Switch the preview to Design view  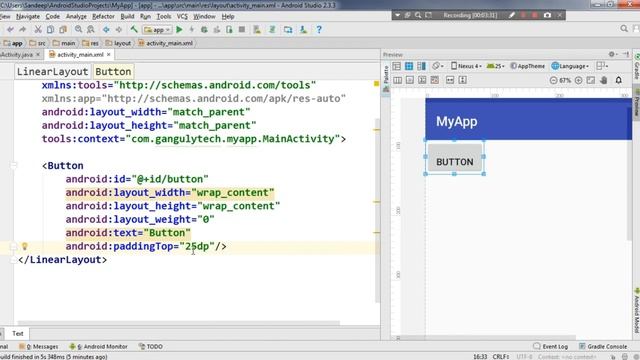396,66
